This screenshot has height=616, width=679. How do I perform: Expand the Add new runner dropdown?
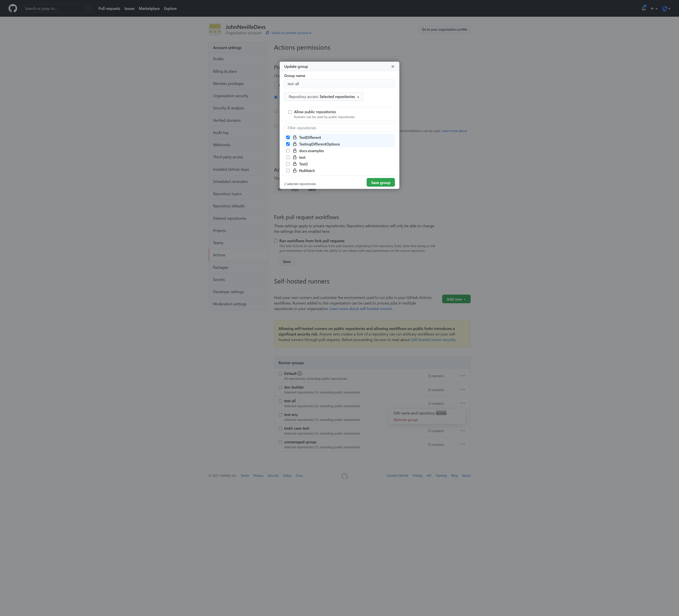(x=456, y=299)
